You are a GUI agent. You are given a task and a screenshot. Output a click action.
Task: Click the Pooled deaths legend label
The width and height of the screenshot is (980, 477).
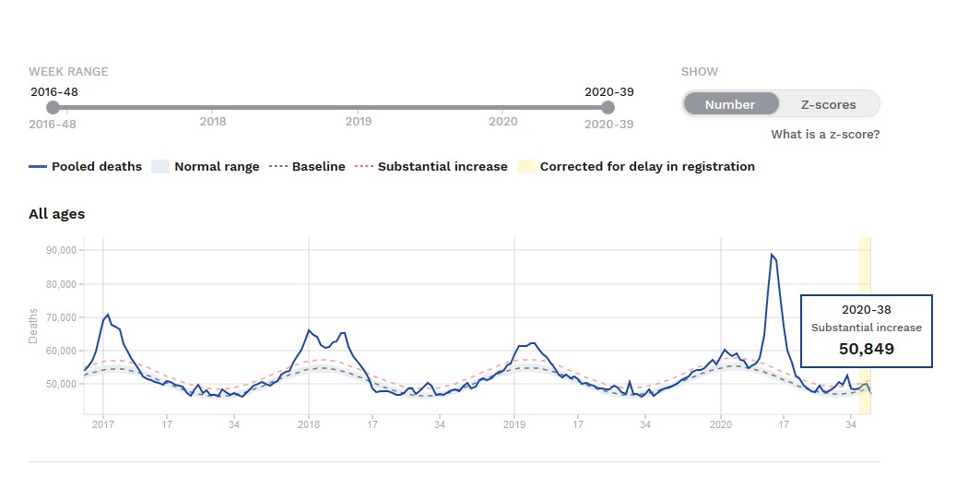click(97, 167)
